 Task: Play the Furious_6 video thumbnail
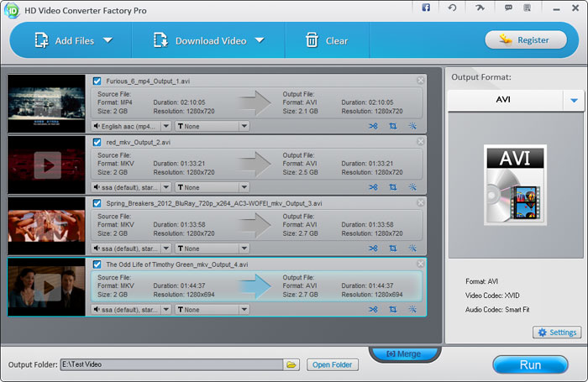pos(46,103)
